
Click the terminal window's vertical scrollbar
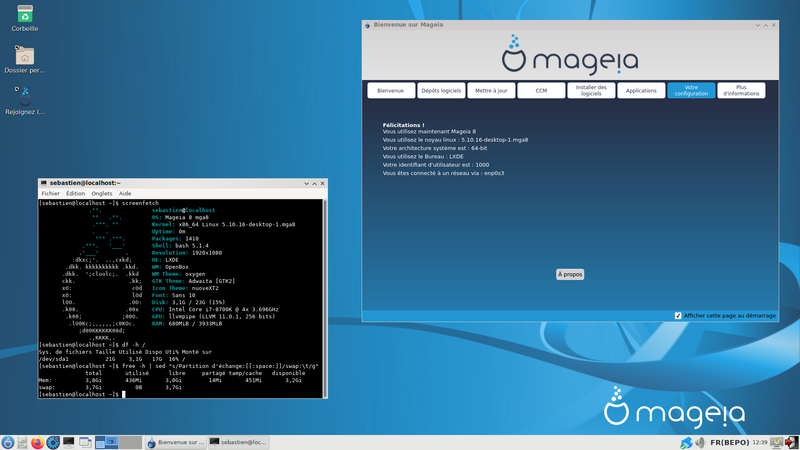324,298
